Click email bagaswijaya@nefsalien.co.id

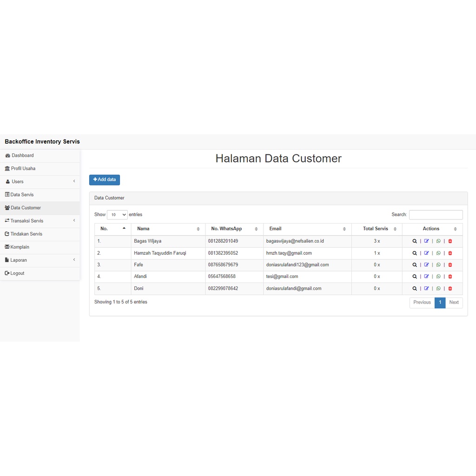tap(295, 241)
